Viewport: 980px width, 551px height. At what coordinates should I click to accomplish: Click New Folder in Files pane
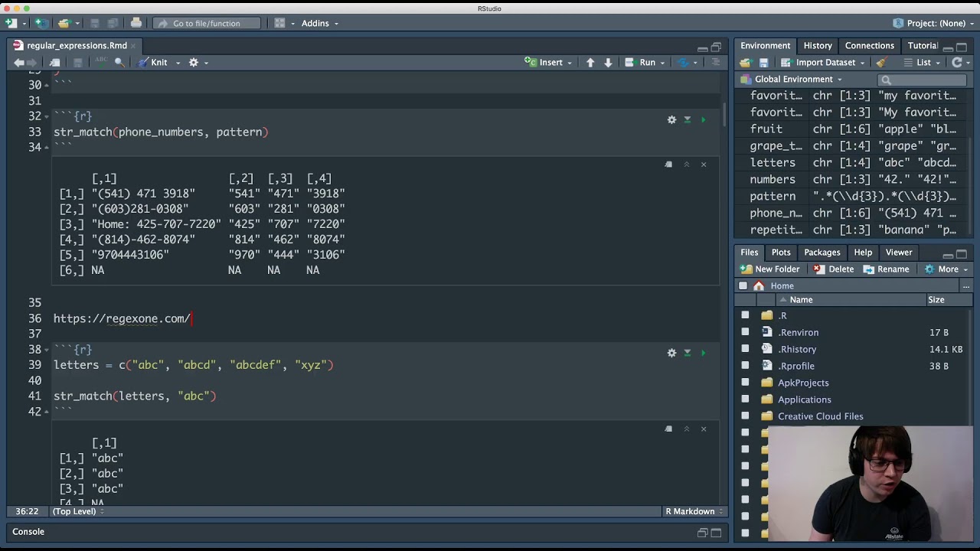tap(769, 269)
